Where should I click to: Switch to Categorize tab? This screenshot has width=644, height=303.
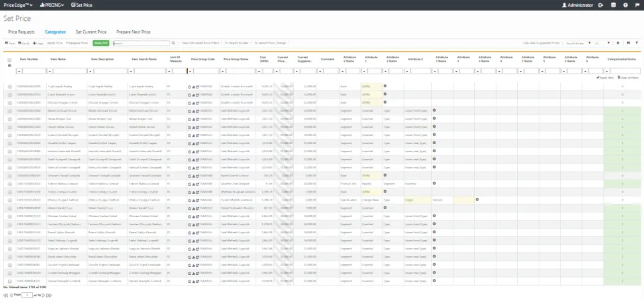(x=55, y=32)
